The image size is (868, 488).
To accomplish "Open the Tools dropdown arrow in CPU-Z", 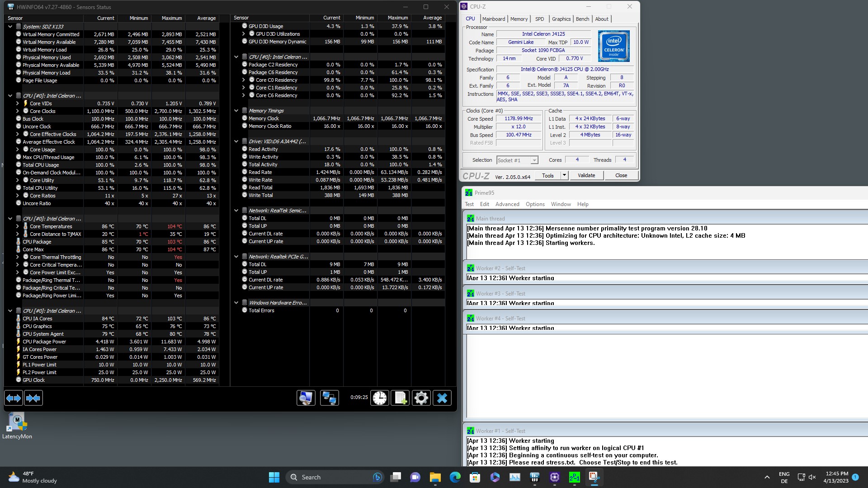I will (x=564, y=175).
